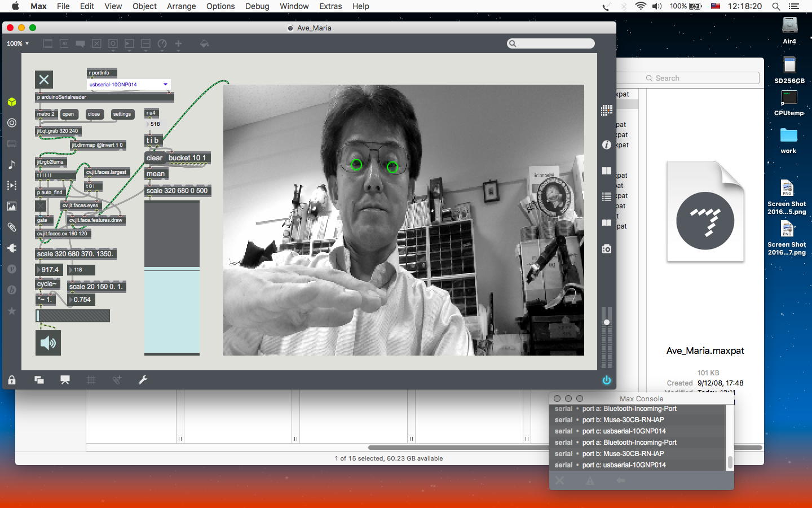The height and width of the screenshot is (508, 812).
Task: Click the horizontal gain slider below *~ 1.
Action: click(73, 316)
